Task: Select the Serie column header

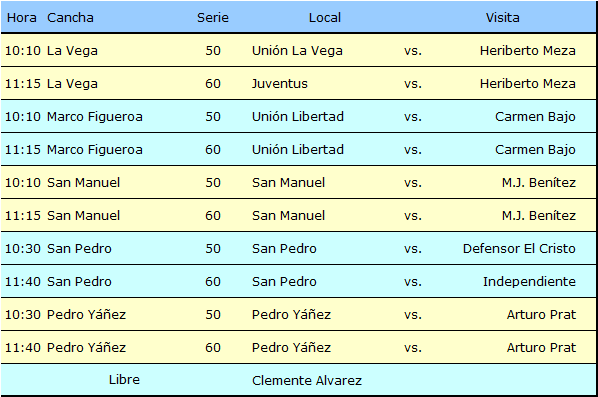Action: click(x=213, y=18)
